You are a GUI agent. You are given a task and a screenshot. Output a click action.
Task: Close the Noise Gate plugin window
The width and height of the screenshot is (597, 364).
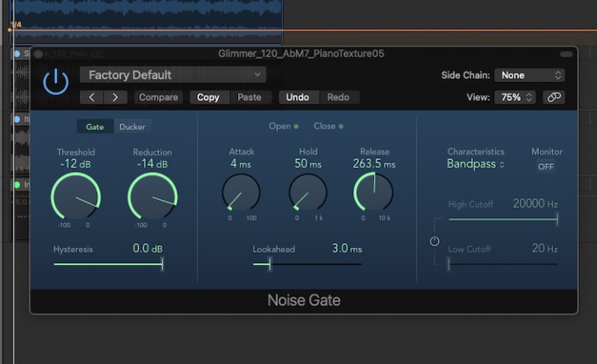coord(38,54)
